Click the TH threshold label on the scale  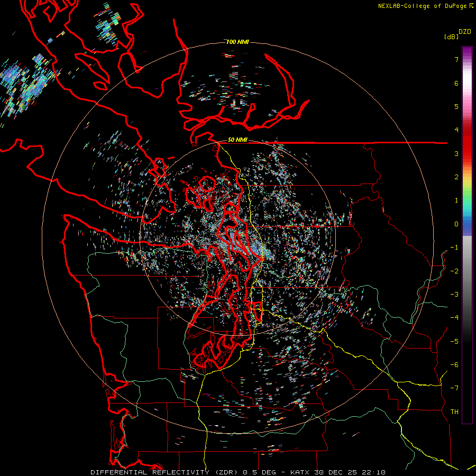[454, 412]
